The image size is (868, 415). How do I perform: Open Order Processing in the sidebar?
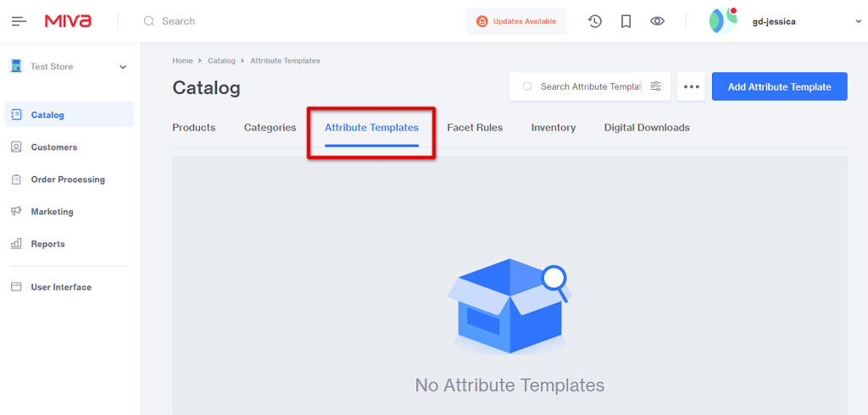point(69,180)
